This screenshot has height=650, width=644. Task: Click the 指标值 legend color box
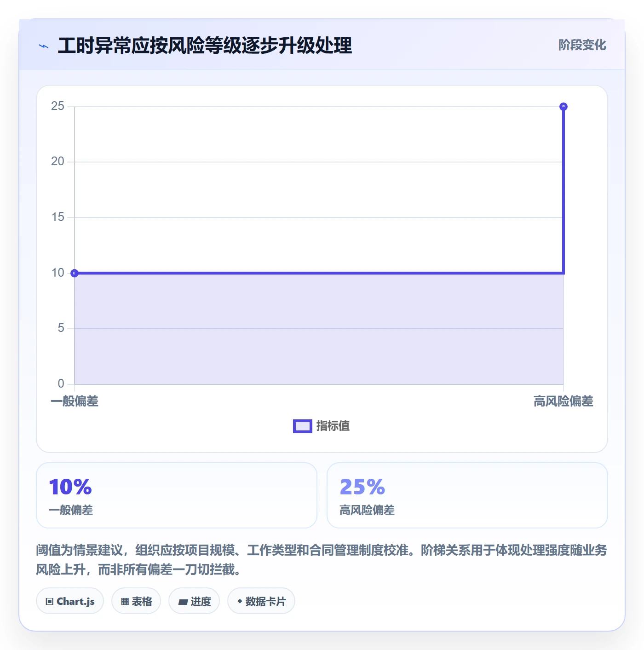pyautogui.click(x=303, y=426)
